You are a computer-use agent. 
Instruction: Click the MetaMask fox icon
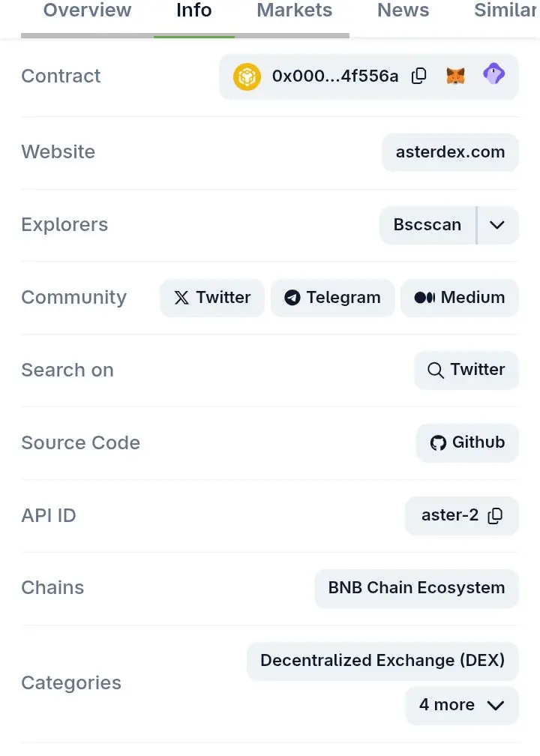click(455, 76)
